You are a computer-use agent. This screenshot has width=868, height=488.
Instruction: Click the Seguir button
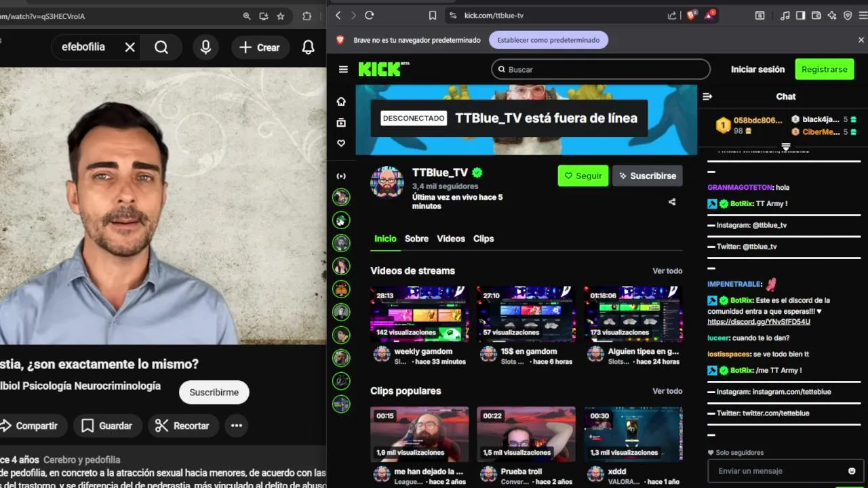click(x=583, y=176)
